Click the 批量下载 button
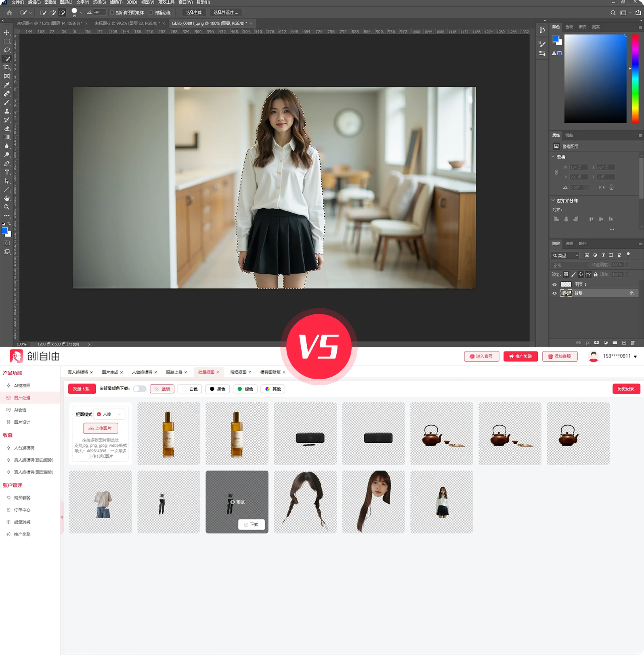Image resolution: width=644 pixels, height=655 pixels. click(82, 389)
